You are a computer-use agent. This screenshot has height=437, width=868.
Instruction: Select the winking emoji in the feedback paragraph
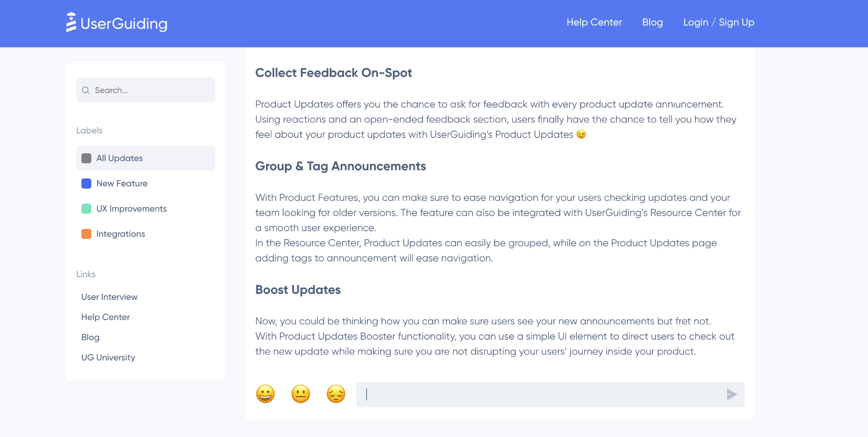[x=581, y=134]
